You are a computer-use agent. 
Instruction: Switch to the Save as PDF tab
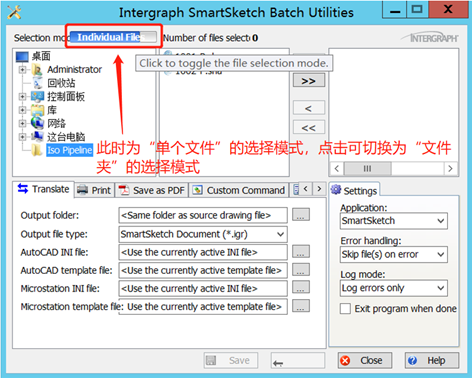pos(152,190)
